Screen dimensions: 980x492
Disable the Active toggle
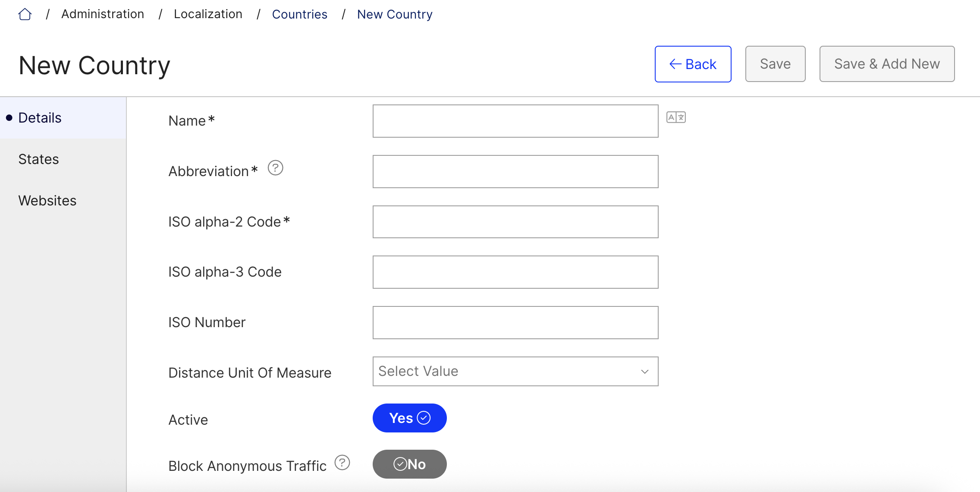pyautogui.click(x=409, y=417)
